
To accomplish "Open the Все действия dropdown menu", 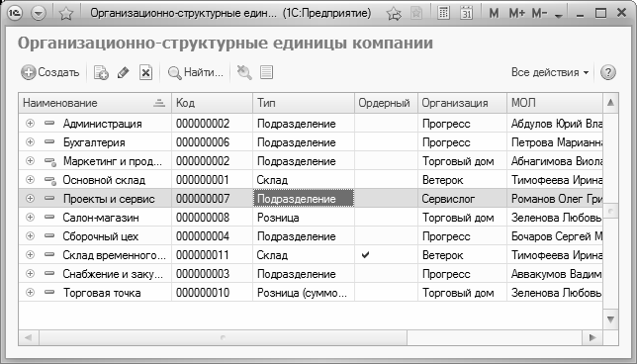I will coord(550,73).
